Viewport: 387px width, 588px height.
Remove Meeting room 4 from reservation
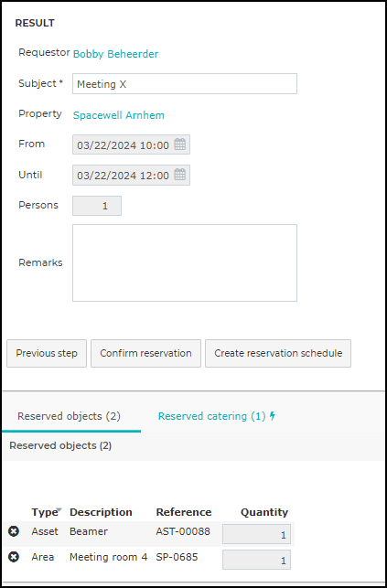click(x=14, y=557)
